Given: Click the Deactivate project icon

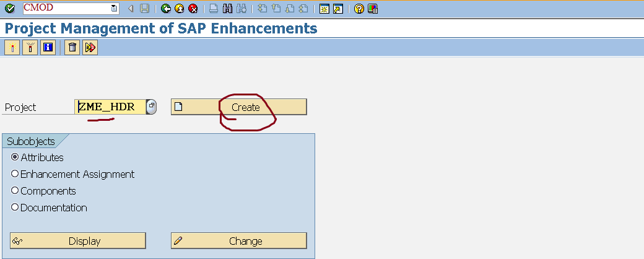Looking at the screenshot, I should 30,48.
